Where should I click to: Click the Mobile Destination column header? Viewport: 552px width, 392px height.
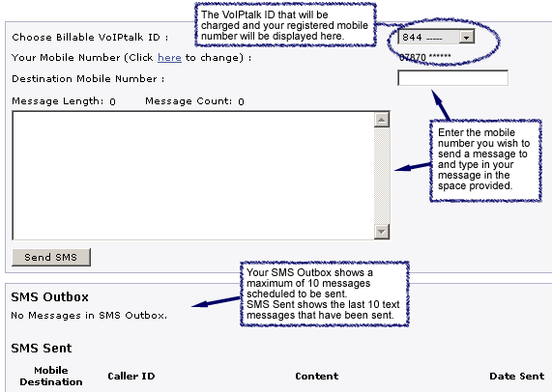pos(51,376)
